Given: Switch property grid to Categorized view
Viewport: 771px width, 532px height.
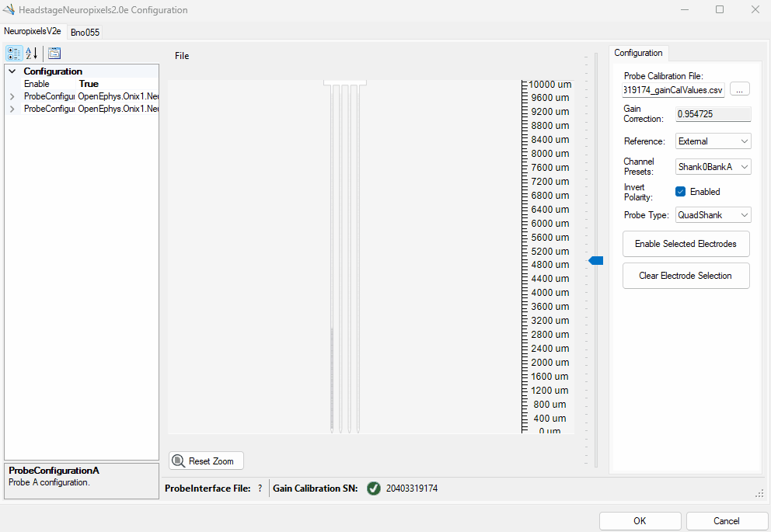Looking at the screenshot, I should pyautogui.click(x=14, y=54).
